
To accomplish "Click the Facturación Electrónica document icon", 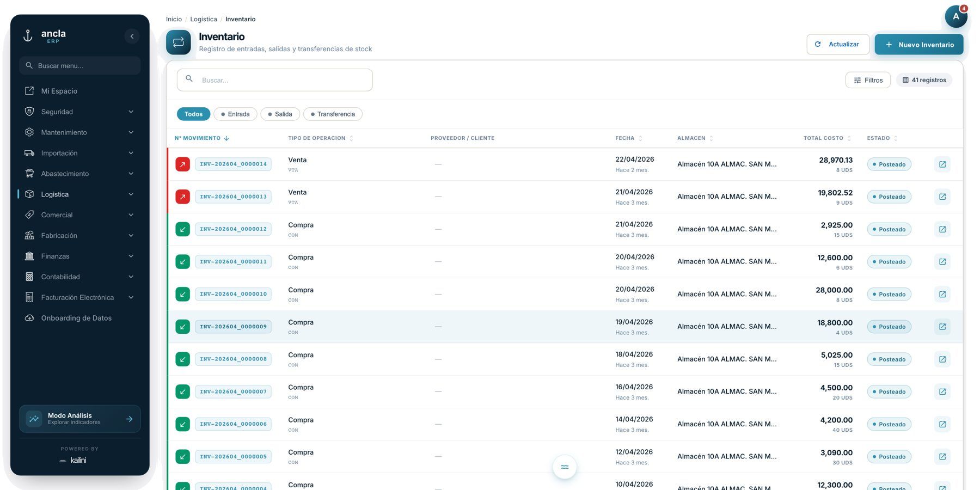I will click(x=29, y=297).
